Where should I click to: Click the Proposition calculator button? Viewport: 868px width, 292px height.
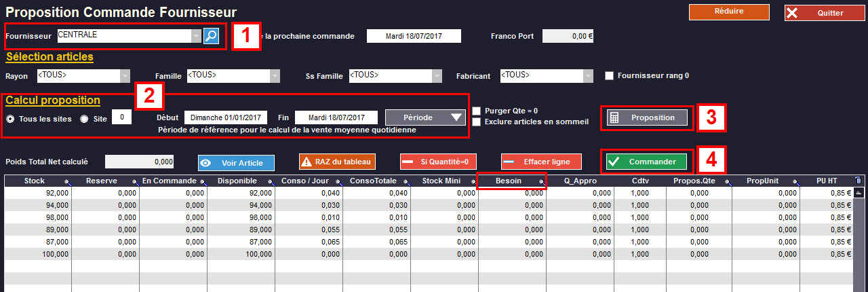[647, 117]
